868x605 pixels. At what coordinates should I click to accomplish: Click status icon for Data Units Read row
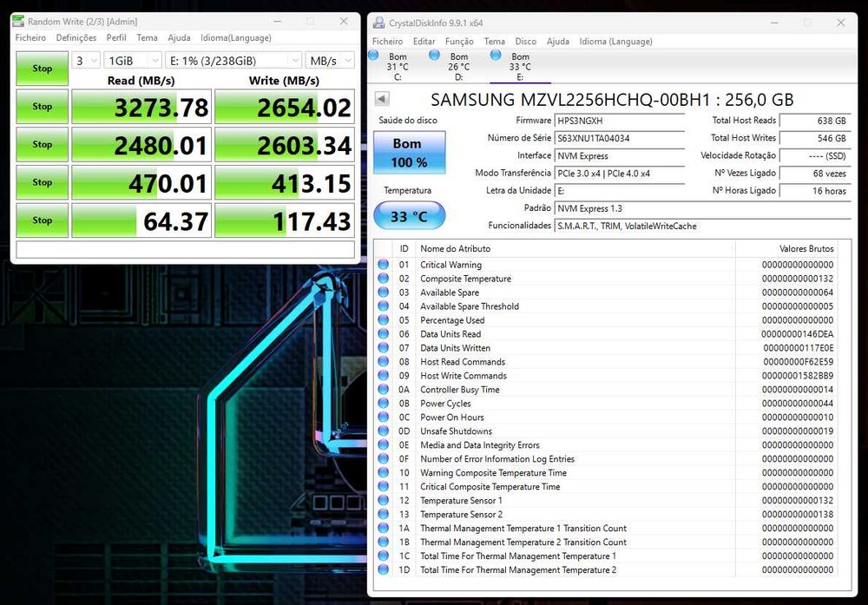383,334
